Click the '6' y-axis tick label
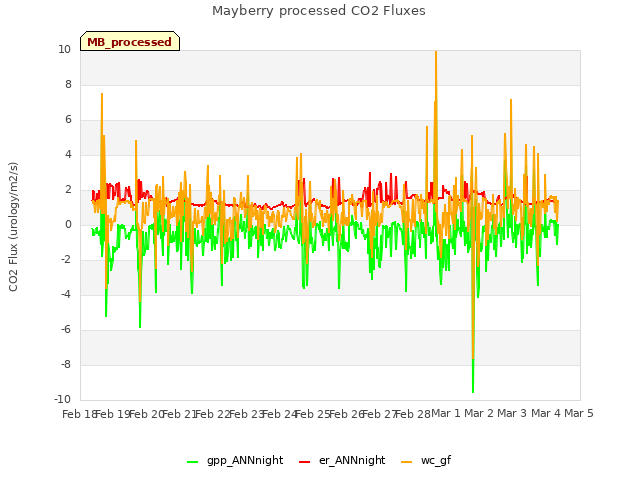640x480 pixels. tap(68, 120)
